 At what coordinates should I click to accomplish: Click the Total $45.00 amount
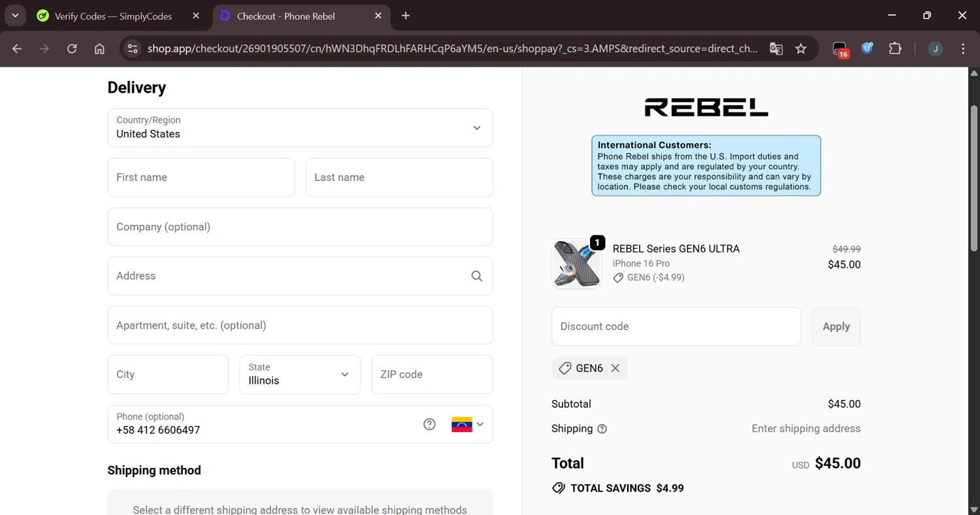838,463
